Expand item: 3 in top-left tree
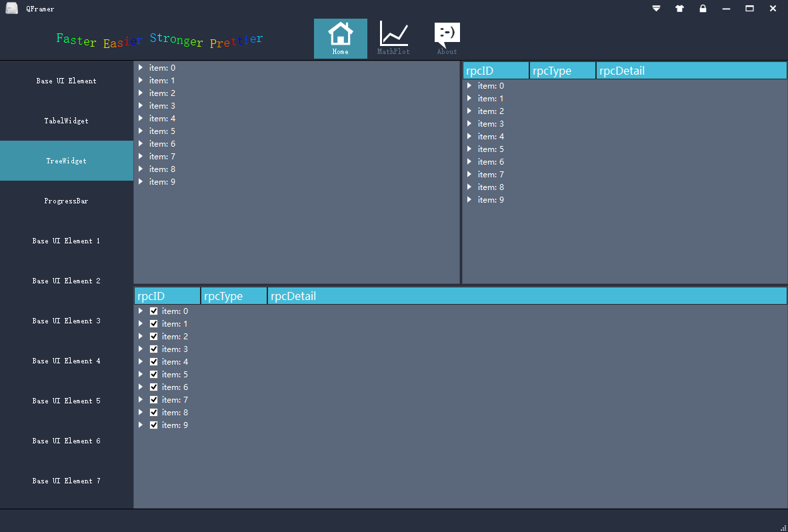The image size is (788, 532). coord(141,105)
